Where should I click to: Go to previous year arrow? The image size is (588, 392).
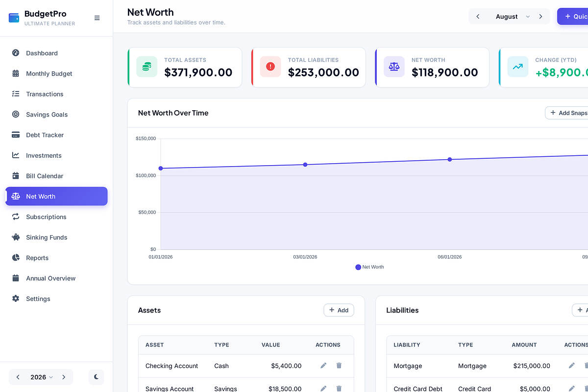pyautogui.click(x=18, y=377)
